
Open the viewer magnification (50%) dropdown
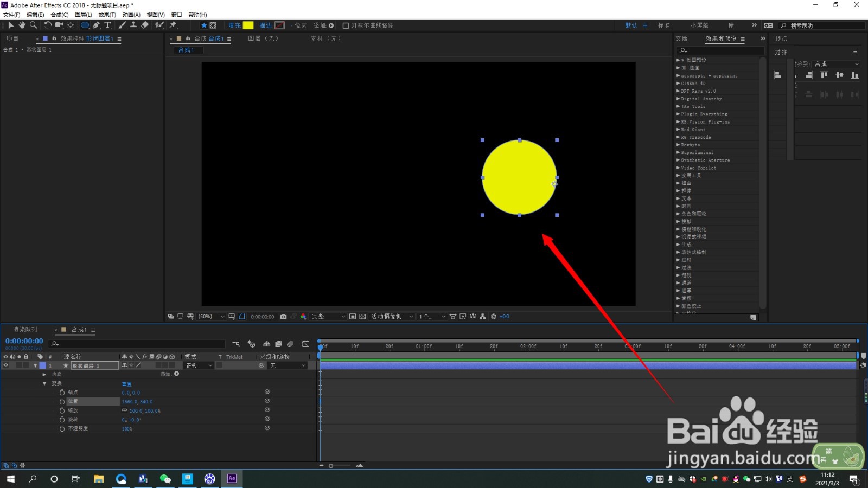[x=212, y=317]
